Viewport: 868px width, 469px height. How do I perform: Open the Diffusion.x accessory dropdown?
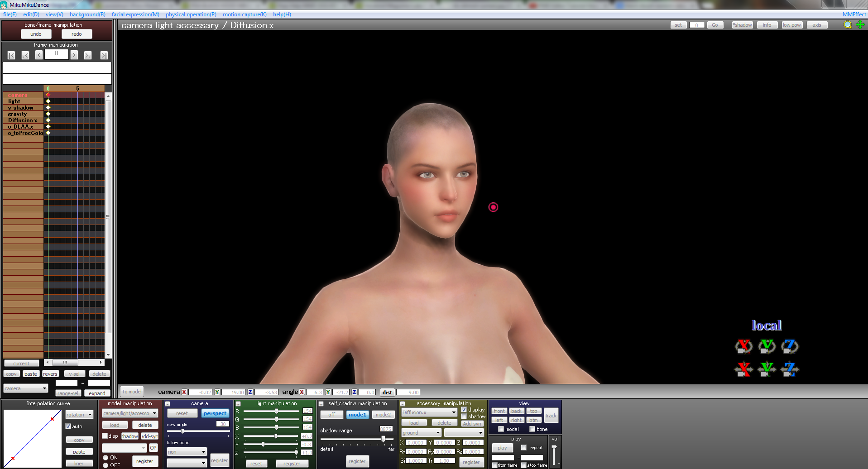(429, 412)
